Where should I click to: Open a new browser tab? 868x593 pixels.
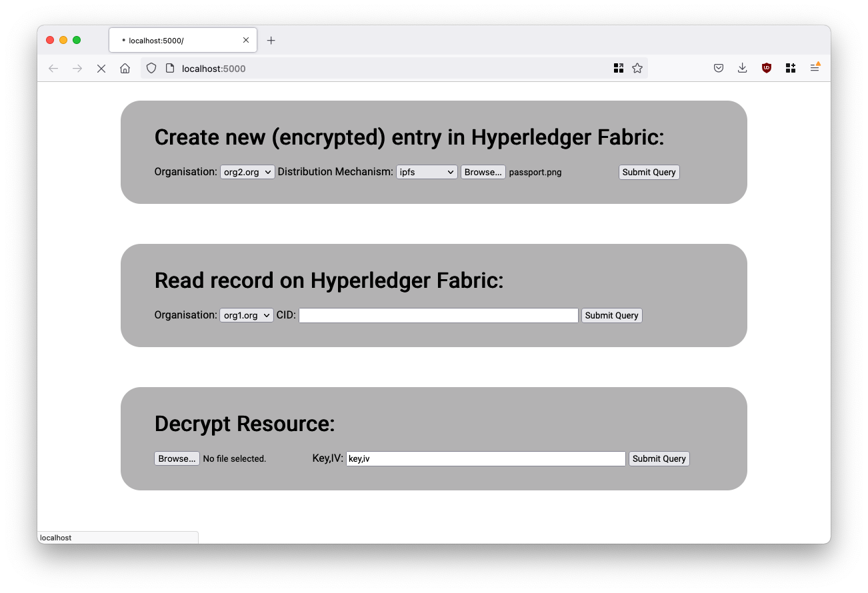tap(271, 41)
